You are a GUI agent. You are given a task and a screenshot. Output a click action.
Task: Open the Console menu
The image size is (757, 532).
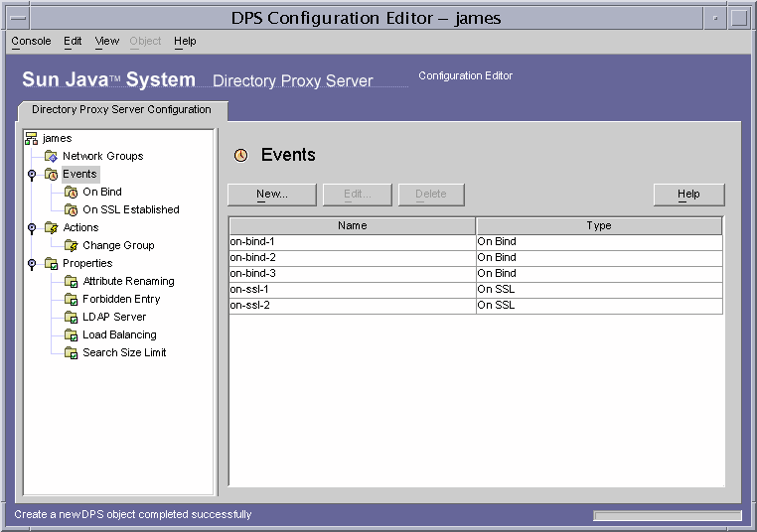(x=31, y=41)
